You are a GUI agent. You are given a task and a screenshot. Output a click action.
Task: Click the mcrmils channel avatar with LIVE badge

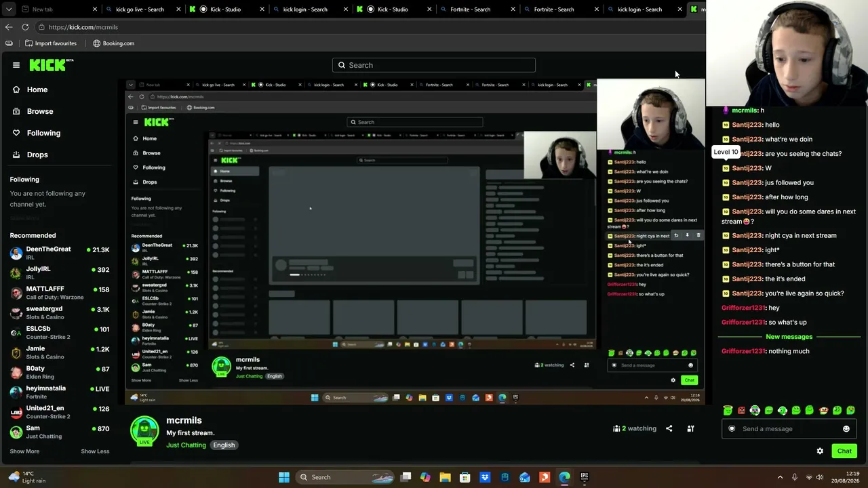(144, 432)
